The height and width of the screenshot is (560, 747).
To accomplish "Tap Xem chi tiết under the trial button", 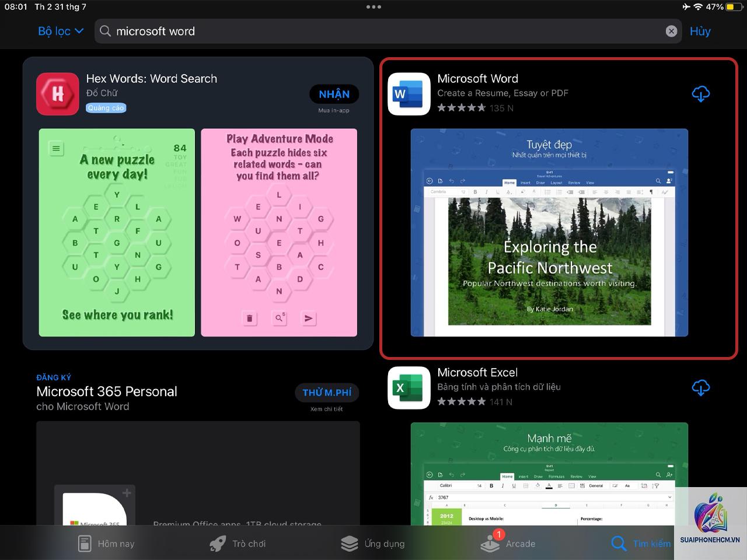I will (327, 409).
